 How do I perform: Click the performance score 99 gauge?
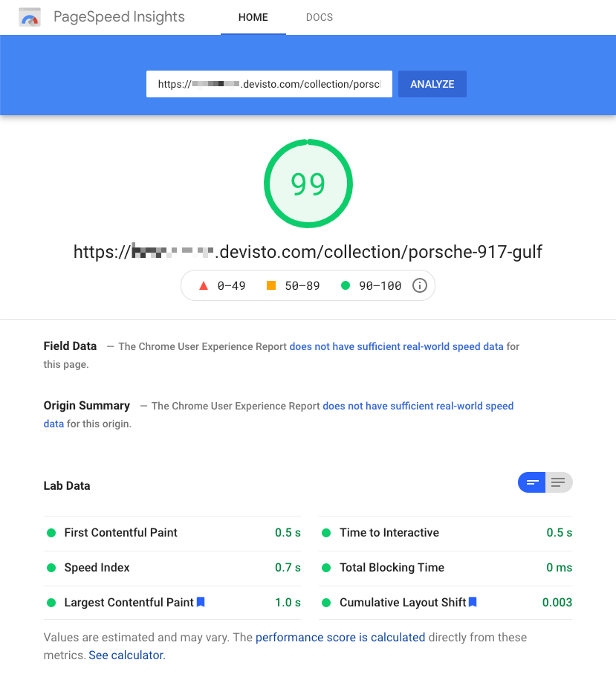308,184
